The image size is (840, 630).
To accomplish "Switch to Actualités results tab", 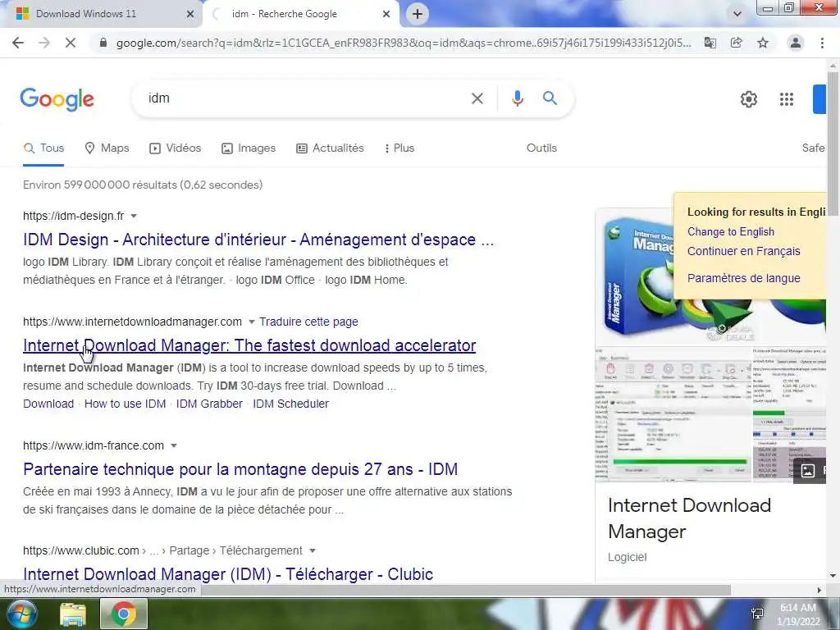I will click(330, 148).
